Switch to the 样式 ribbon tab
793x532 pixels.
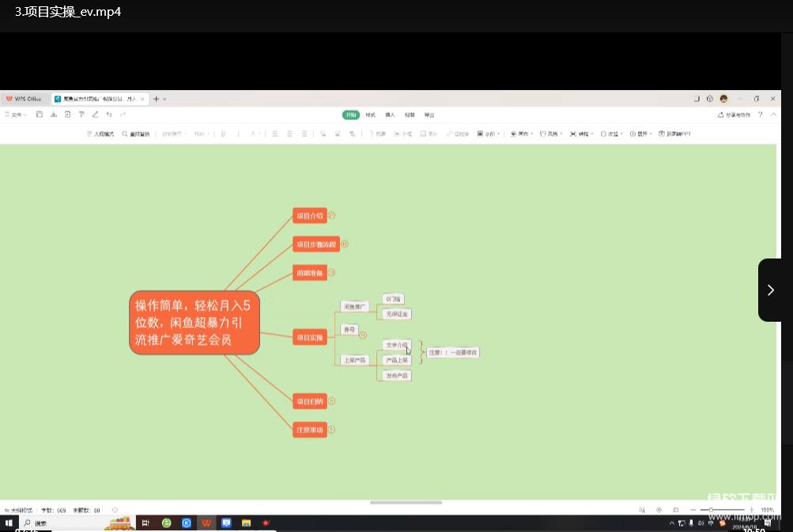370,115
